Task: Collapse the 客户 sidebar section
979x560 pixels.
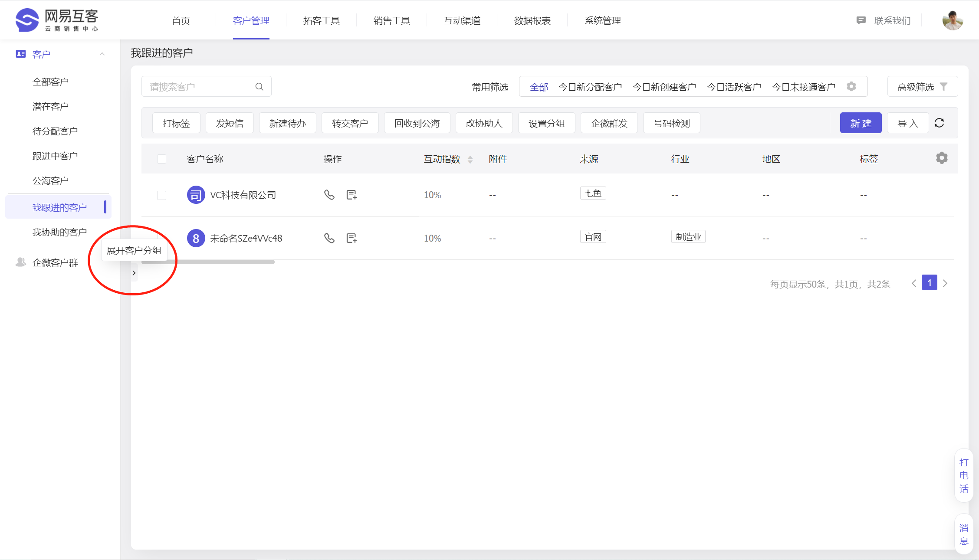Action: click(102, 54)
